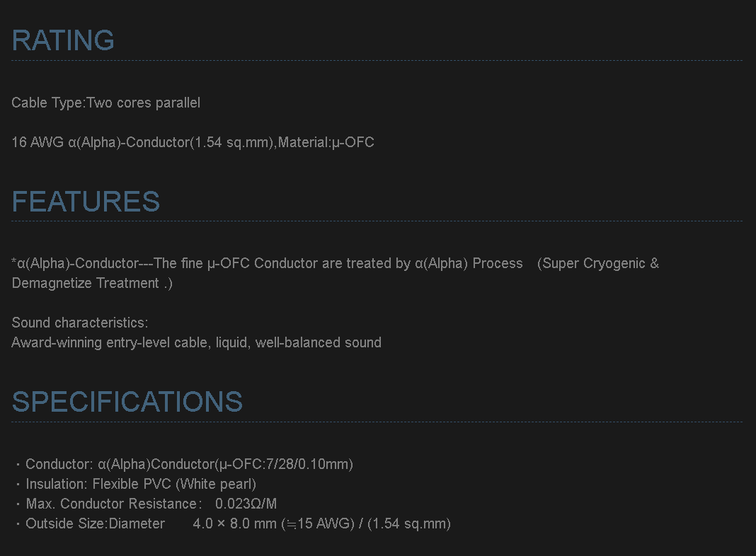Viewport: 756px width, 556px height.
Task: Click the "Outside Size:Diameter" label
Action: [95, 524]
